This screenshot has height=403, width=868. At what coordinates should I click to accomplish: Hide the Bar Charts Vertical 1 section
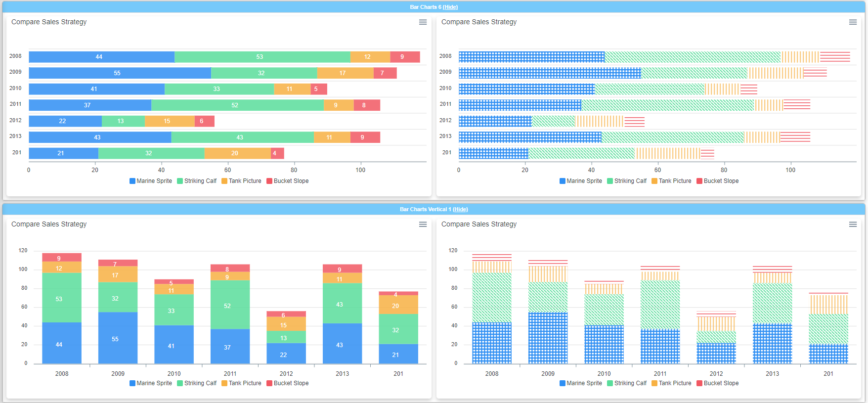click(x=460, y=209)
